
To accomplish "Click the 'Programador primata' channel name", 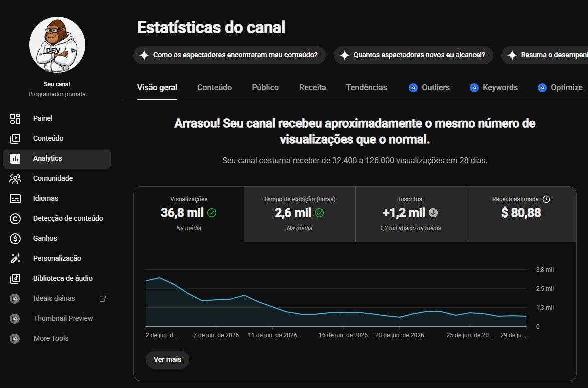I will tap(57, 94).
